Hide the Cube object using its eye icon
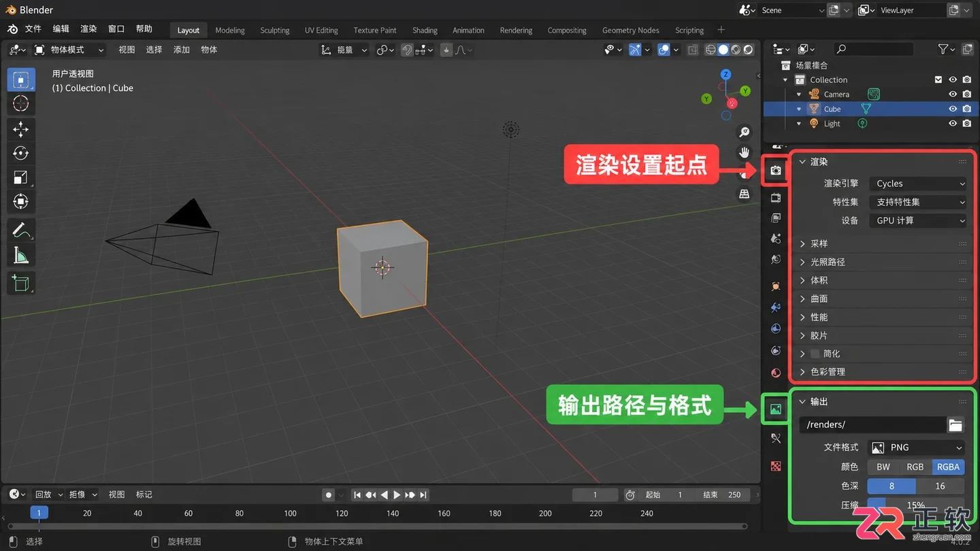The image size is (980, 551). coord(953,109)
